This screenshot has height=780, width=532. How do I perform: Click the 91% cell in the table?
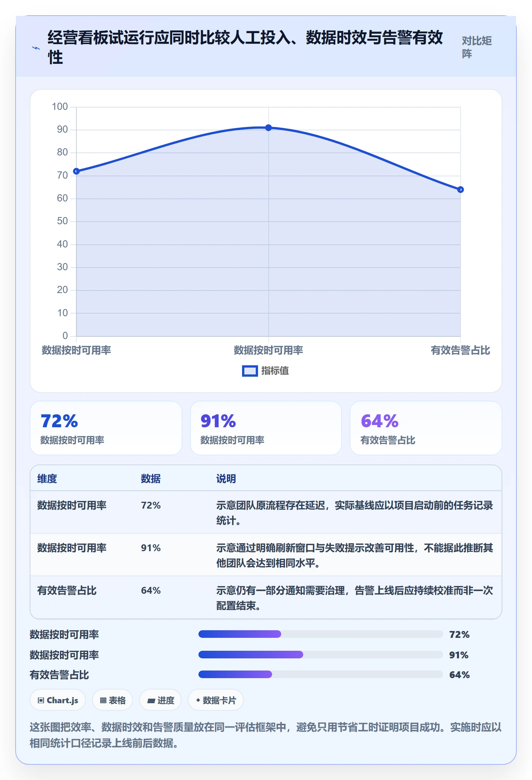(x=151, y=548)
